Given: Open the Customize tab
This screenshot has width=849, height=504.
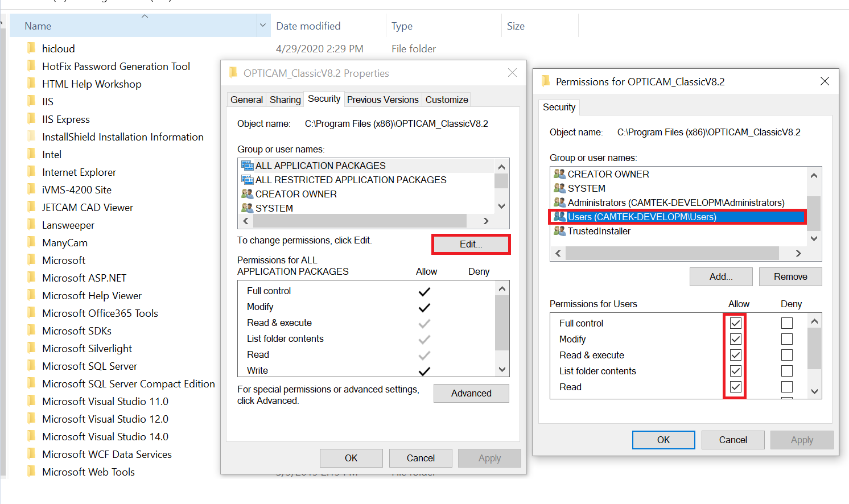Looking at the screenshot, I should coord(447,100).
